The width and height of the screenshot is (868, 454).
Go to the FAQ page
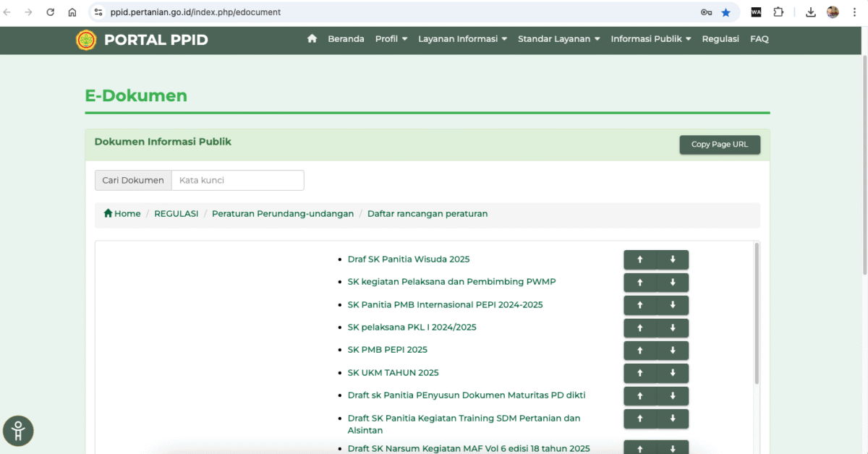[x=759, y=39]
